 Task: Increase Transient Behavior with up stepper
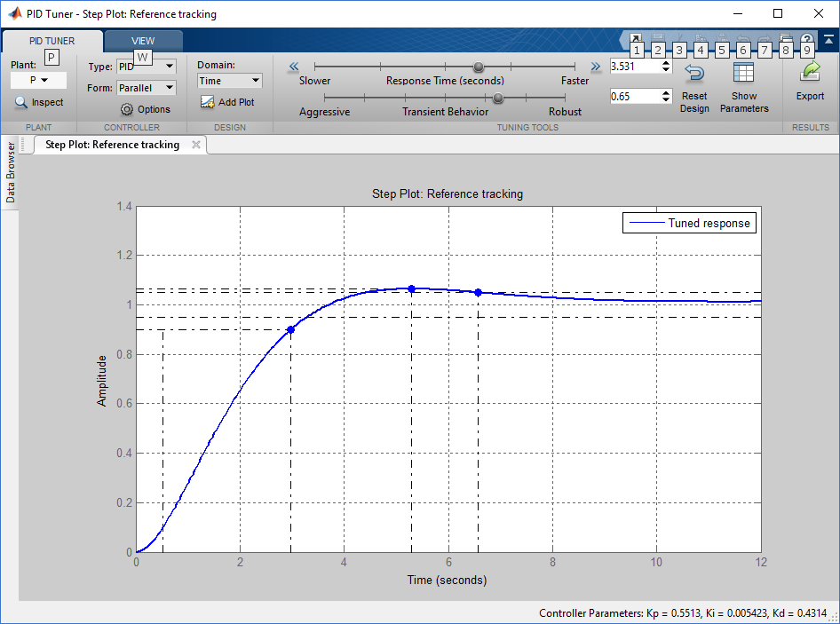[x=666, y=92]
